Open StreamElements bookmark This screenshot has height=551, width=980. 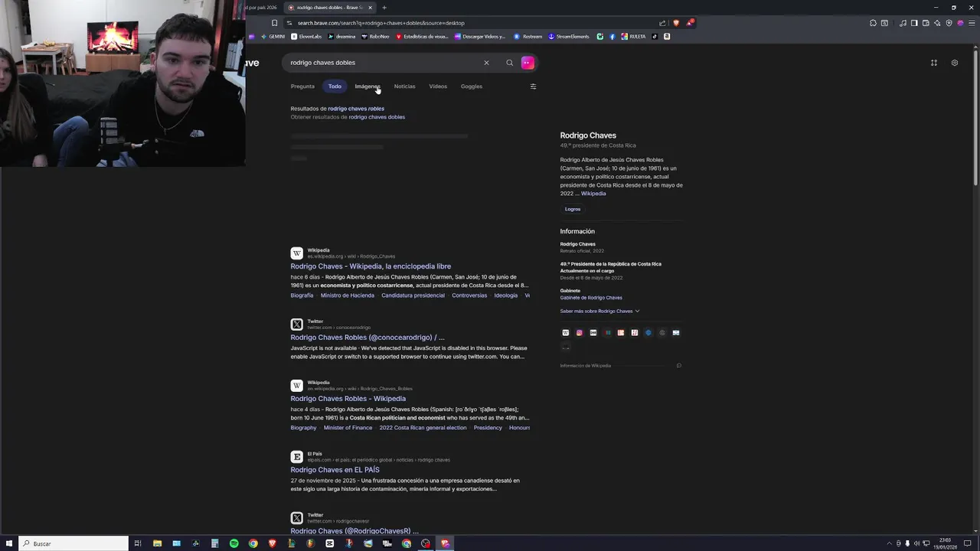[x=569, y=37]
